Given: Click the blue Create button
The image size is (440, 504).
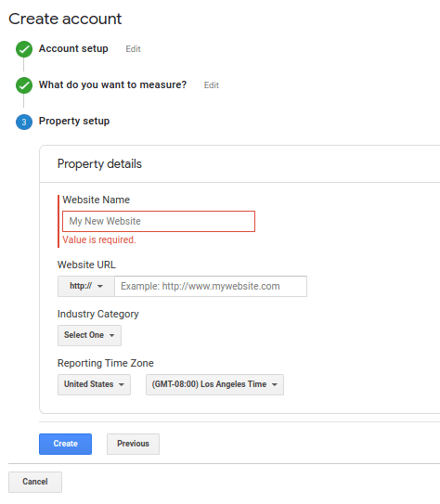Looking at the screenshot, I should coord(66,444).
